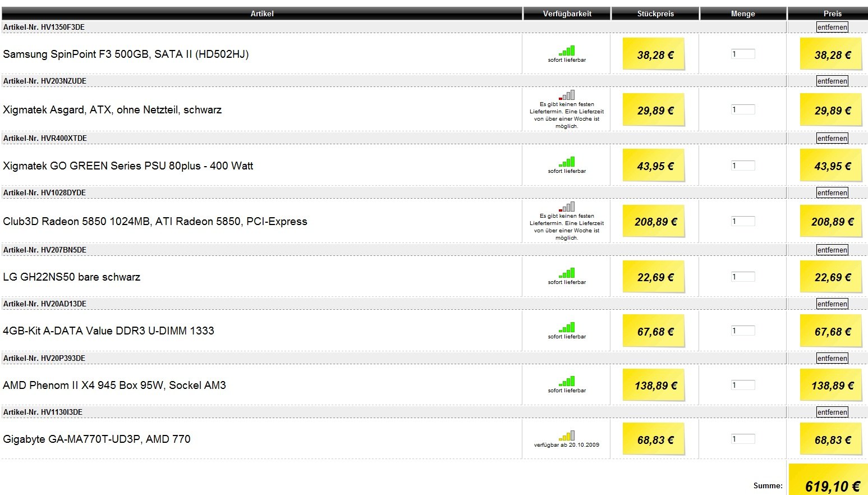Viewport: 868px width, 495px height.
Task: Click Artikel-Nr. HV207BN5DE row label
Action: tap(45, 250)
